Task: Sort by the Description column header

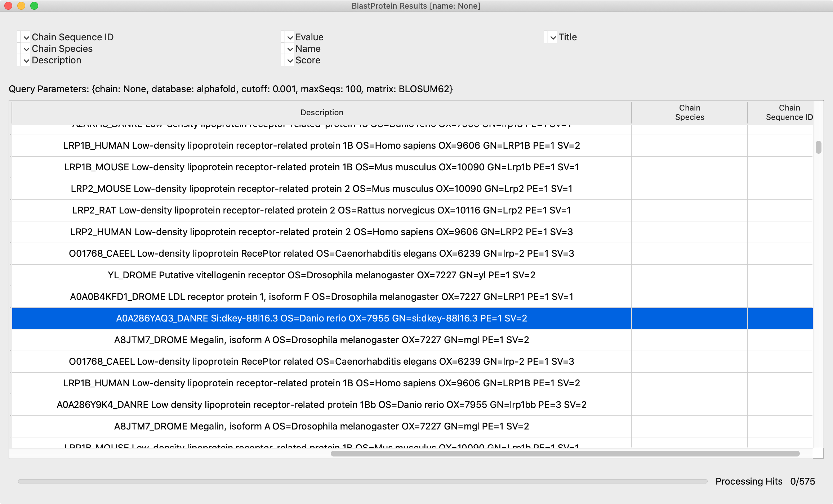Action: coord(321,112)
